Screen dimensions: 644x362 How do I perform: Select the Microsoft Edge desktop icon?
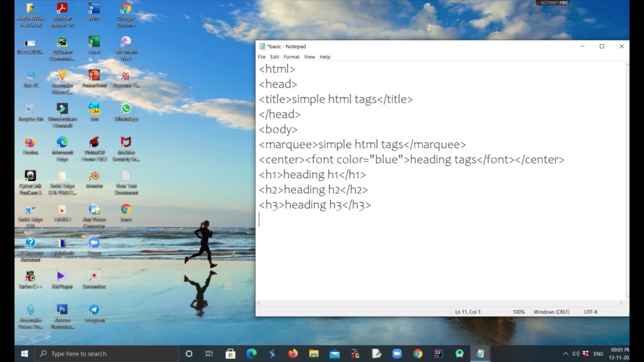(x=62, y=149)
